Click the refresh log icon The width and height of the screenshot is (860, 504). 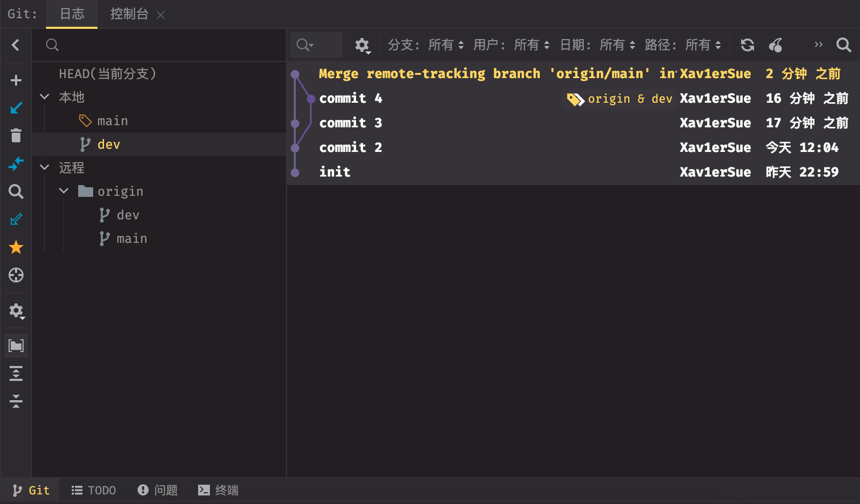point(748,45)
